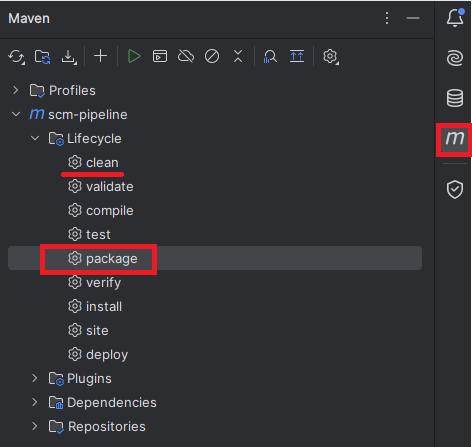Image resolution: width=472 pixels, height=447 pixels.
Task: Collapse the scm-pipeline project node
Action: [16, 114]
